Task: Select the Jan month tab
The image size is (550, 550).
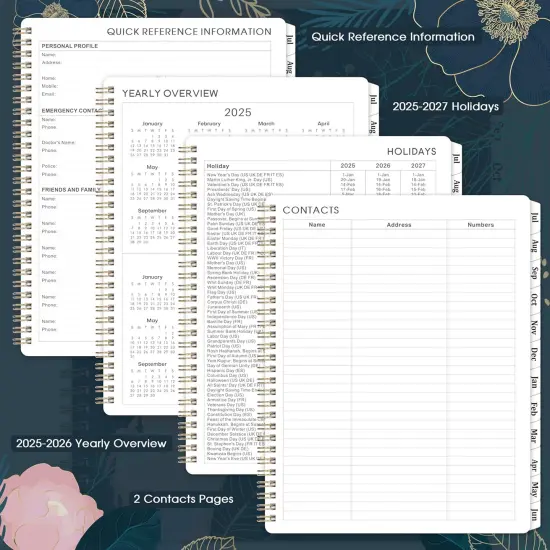Action: (x=534, y=382)
